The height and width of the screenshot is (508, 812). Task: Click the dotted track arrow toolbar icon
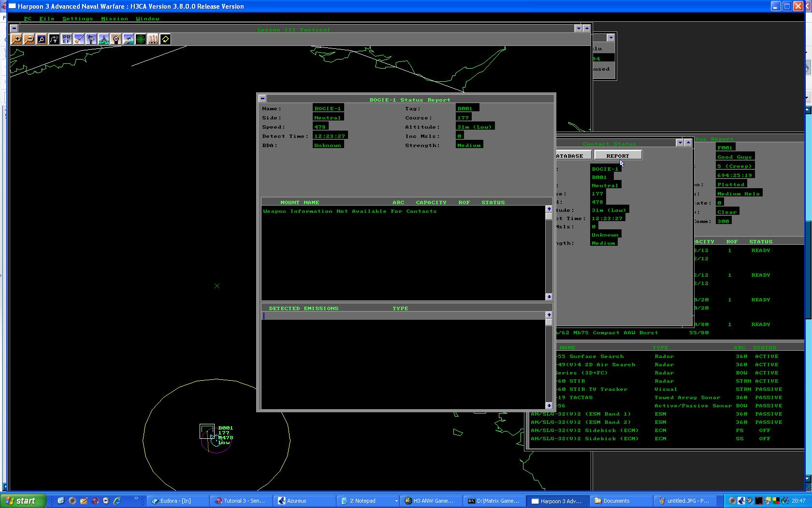point(54,39)
